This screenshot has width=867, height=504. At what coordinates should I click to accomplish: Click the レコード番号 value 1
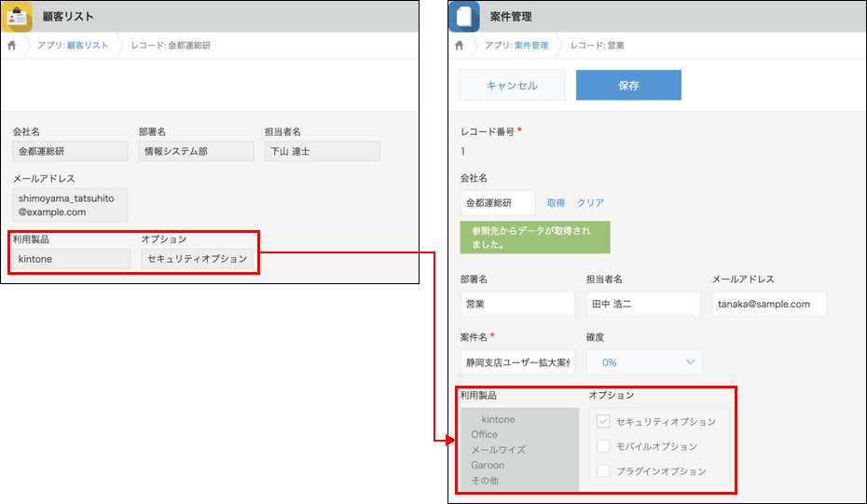[x=462, y=152]
